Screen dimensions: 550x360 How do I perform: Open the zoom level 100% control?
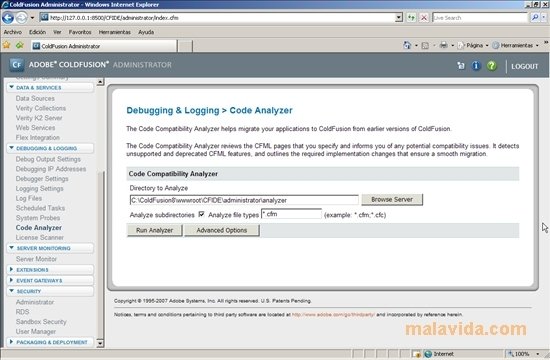(x=524, y=354)
